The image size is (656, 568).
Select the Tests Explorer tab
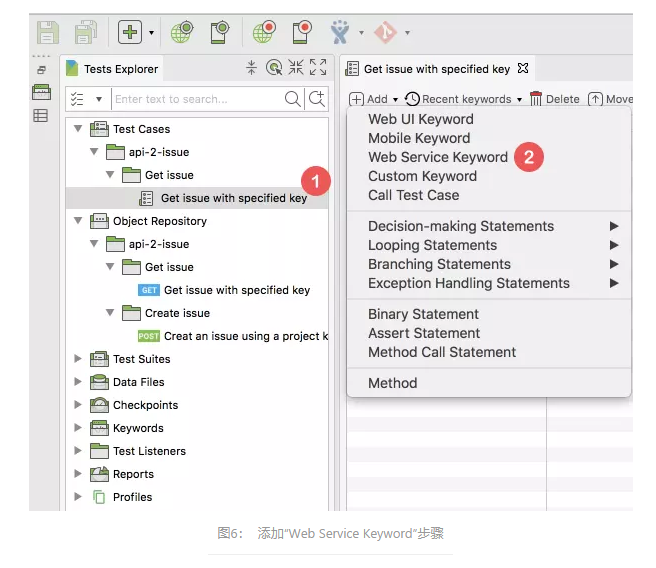pos(113,69)
